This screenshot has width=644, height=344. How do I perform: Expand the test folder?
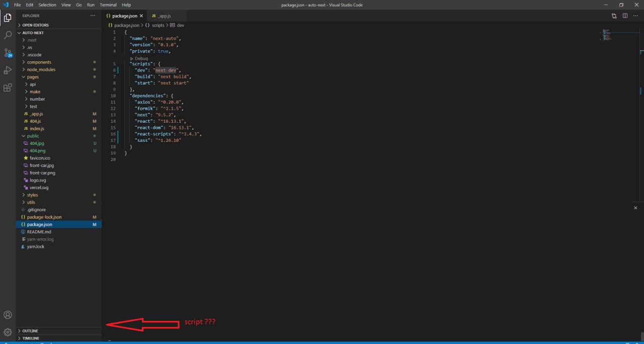[59, 107]
